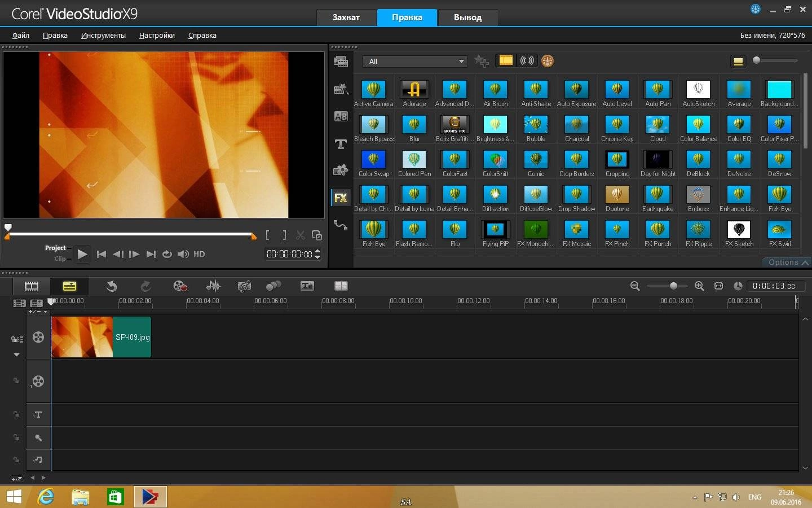Undo the last action

(x=112, y=286)
